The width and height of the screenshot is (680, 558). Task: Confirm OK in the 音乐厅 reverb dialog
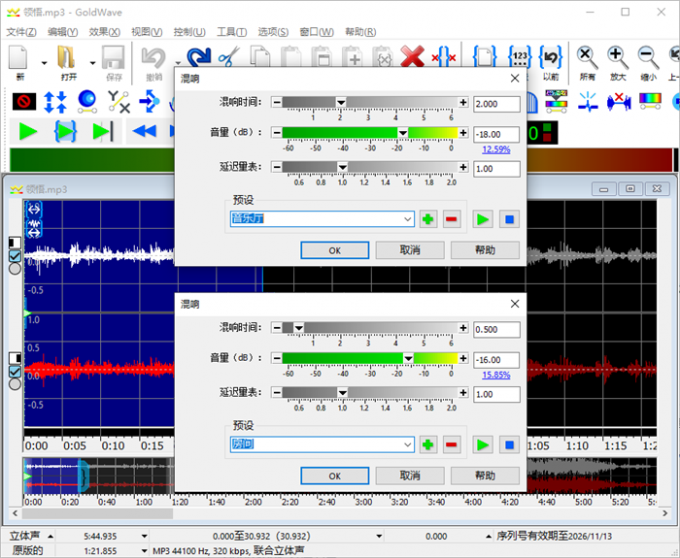[335, 250]
